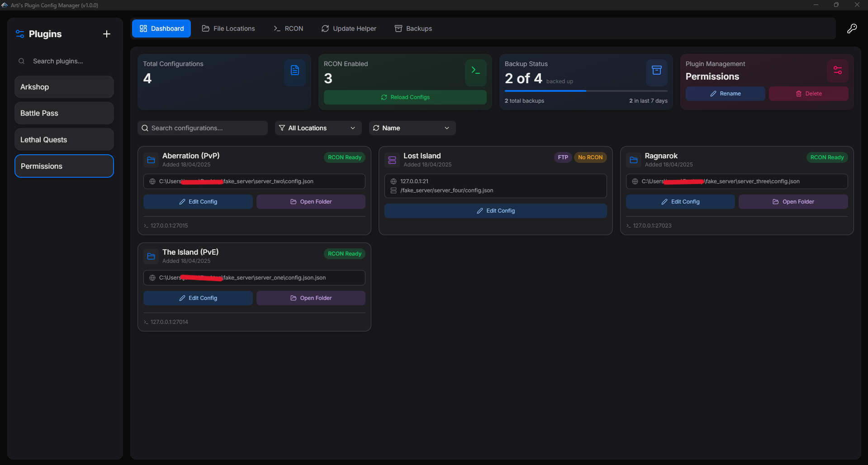
Task: Click the Ragnarok card title
Action: 661,156
